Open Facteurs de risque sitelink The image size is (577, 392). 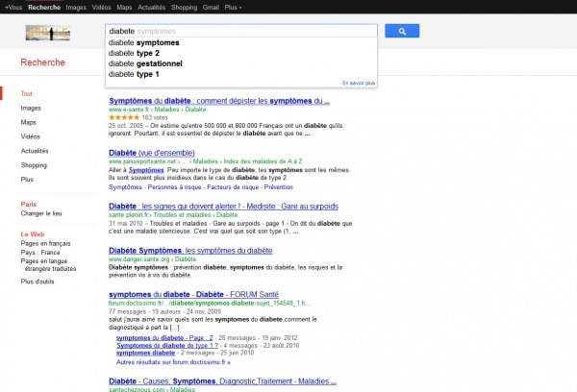(x=233, y=187)
